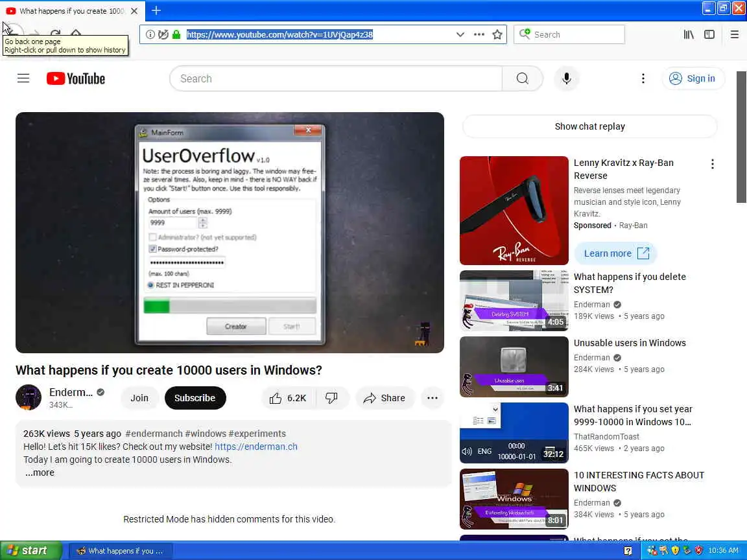
Task: Click the yellow shield system tray icon
Action: 675,550
